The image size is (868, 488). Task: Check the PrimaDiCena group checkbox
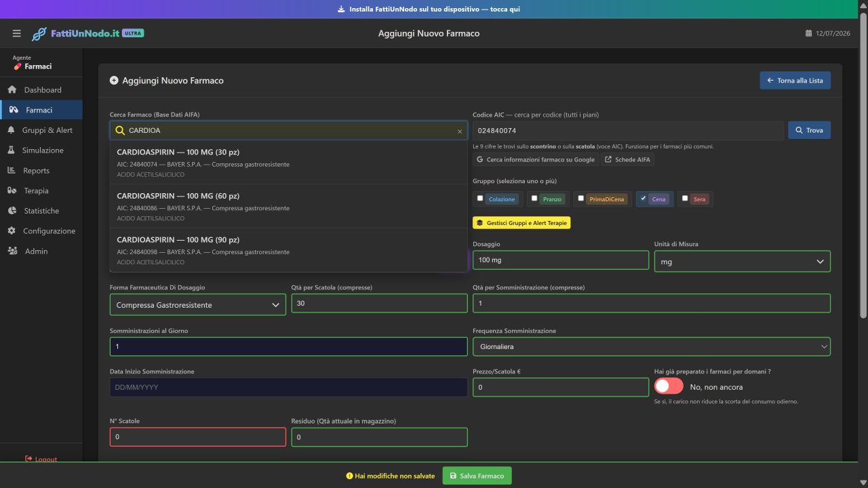[580, 198]
